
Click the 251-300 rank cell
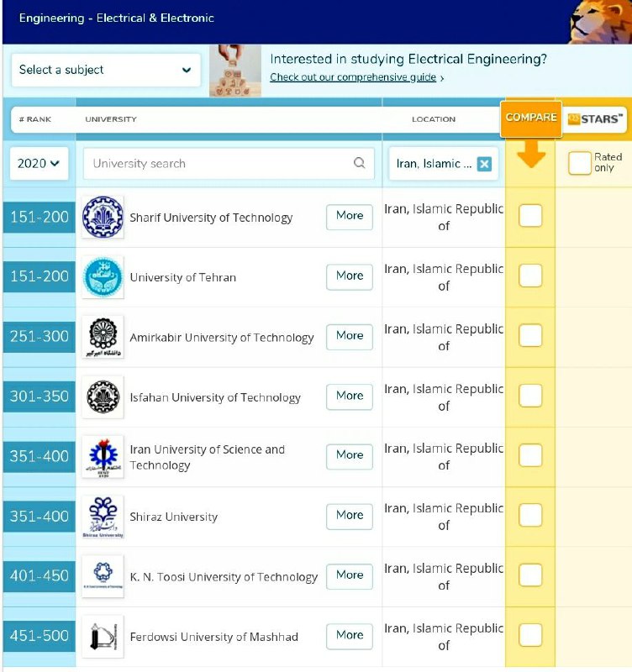coord(39,337)
